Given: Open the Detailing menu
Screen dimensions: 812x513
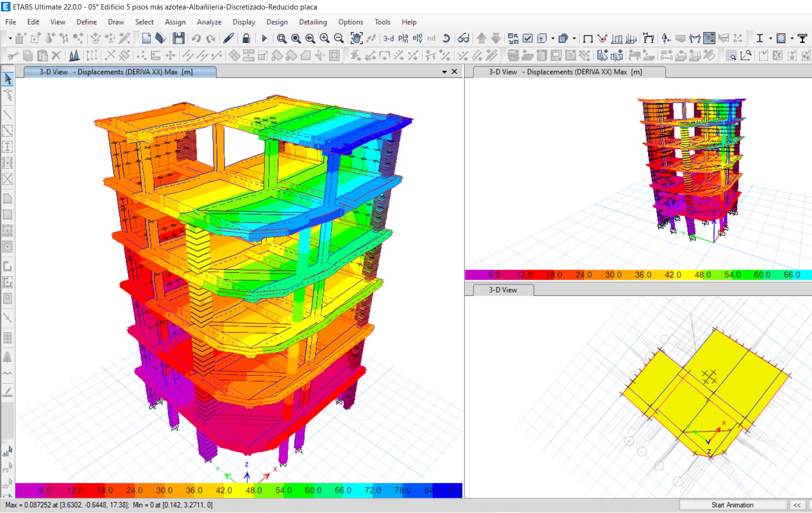Looking at the screenshot, I should 313,22.
